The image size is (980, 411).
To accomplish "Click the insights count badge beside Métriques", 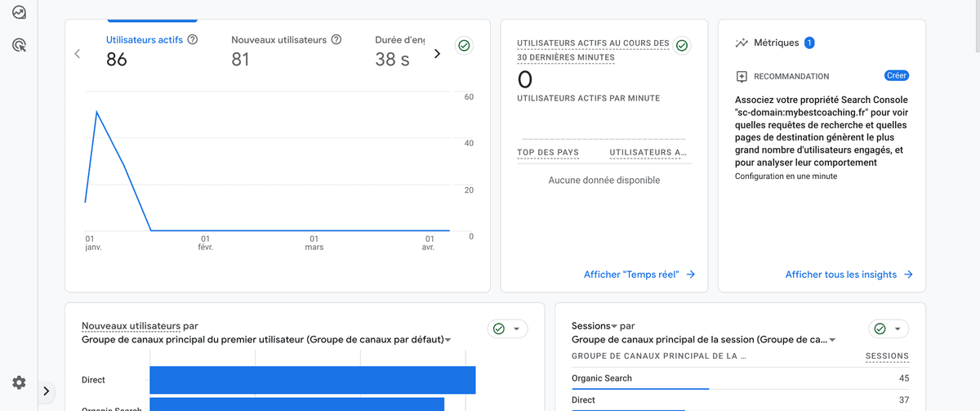I will click(x=809, y=42).
